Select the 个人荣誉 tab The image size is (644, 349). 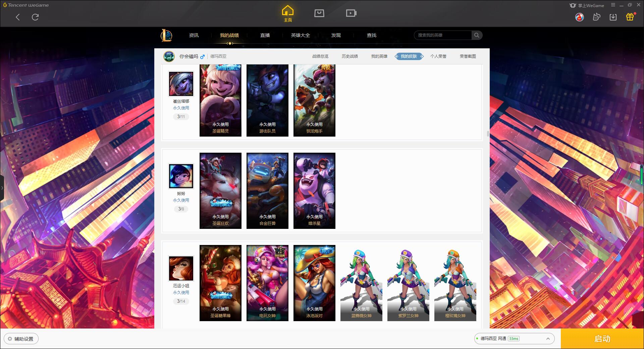point(438,56)
